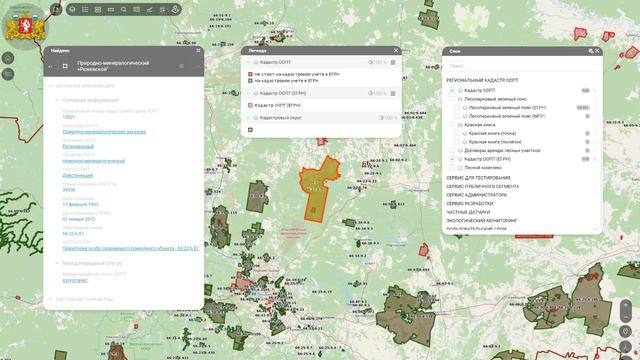Click table icon on Кадастр ООПТ (ЕГРН) legend row
Image resolution: width=640 pixels, height=360 pixels.
click(393, 93)
